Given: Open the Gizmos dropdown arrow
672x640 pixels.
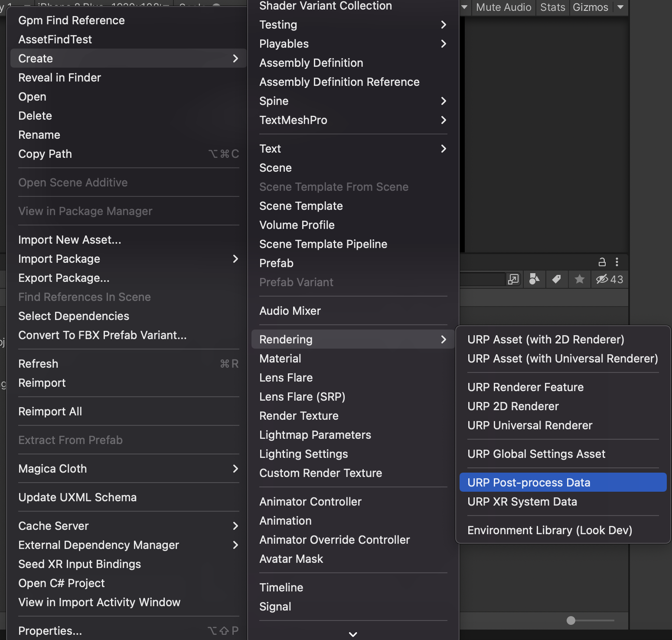Looking at the screenshot, I should (x=620, y=7).
